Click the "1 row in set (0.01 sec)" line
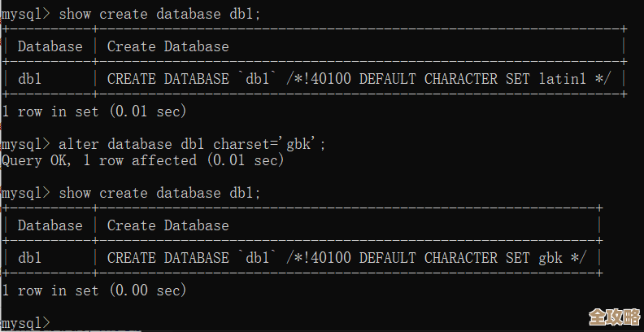This screenshot has height=332, width=644. click(94, 111)
